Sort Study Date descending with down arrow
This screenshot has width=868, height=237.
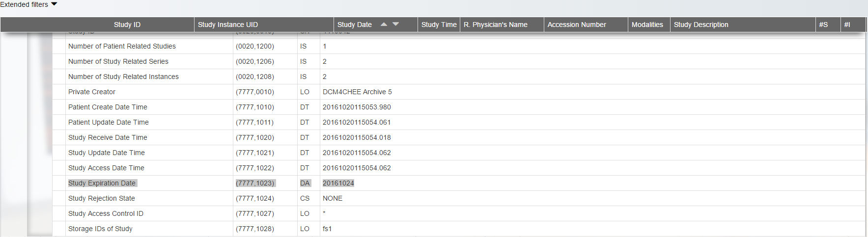pos(395,24)
